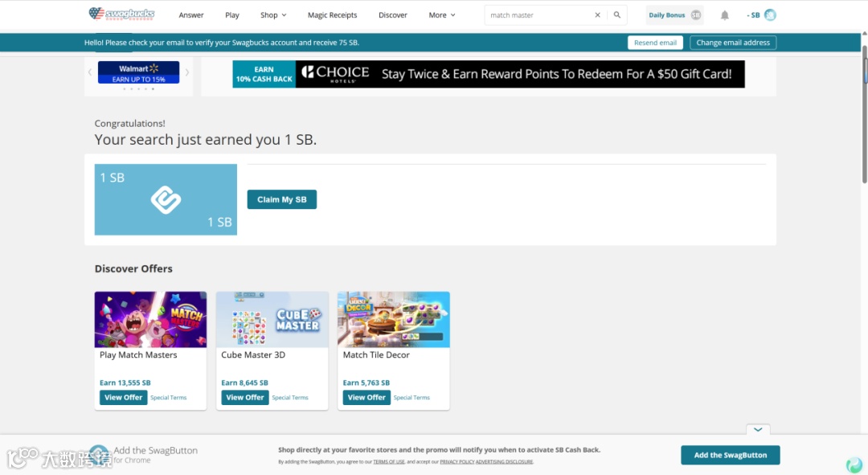Viewport: 868px width, 475px height.
Task: Open the Advertising Disclosure link
Action: [504, 461]
